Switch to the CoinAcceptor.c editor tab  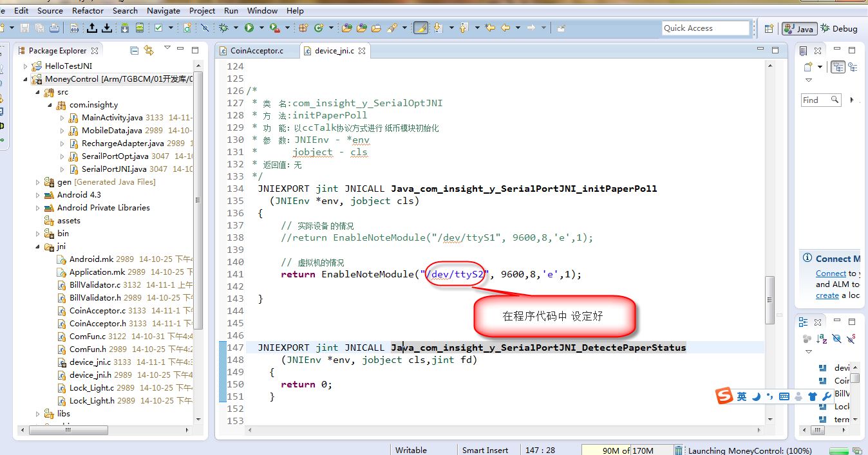coord(256,50)
